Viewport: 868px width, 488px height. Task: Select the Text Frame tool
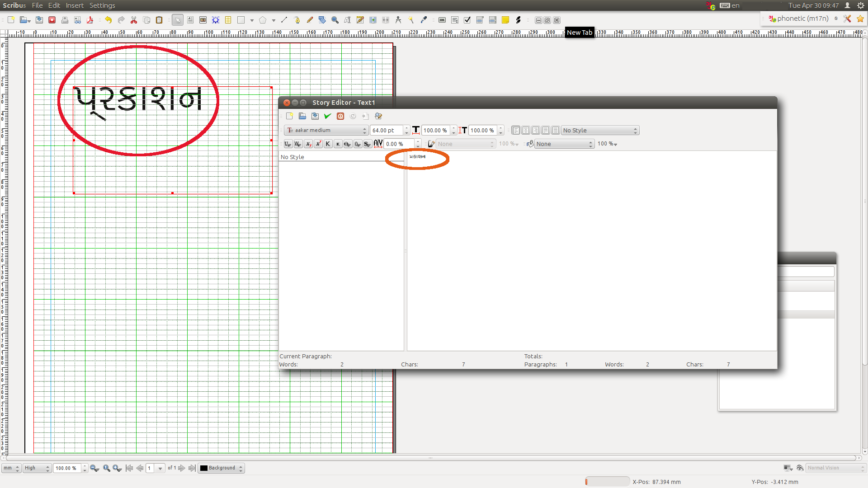[190, 20]
